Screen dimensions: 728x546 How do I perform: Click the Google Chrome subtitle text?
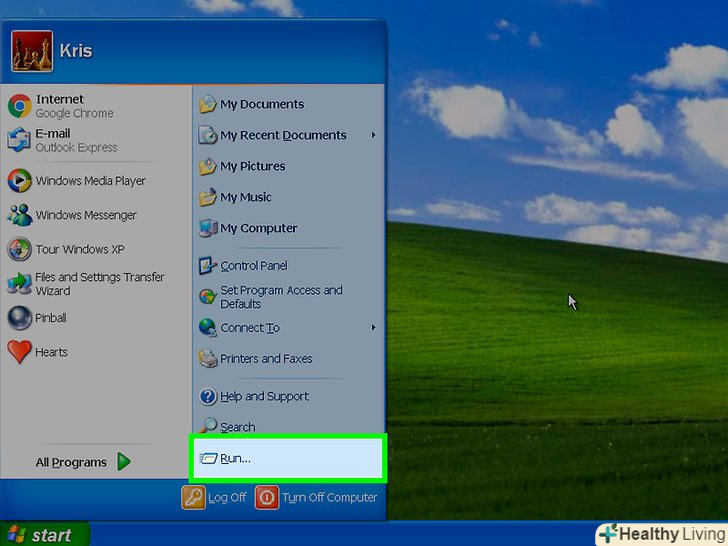click(74, 113)
